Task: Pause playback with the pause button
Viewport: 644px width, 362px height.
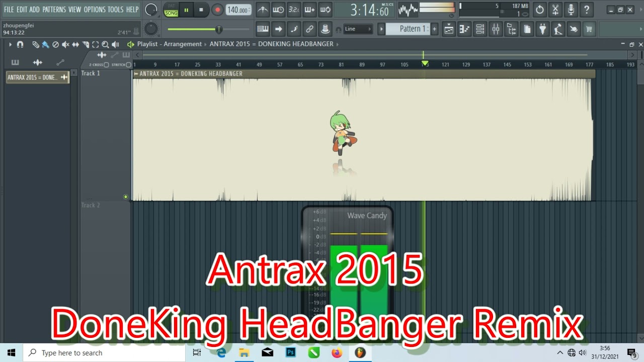Action: click(186, 10)
